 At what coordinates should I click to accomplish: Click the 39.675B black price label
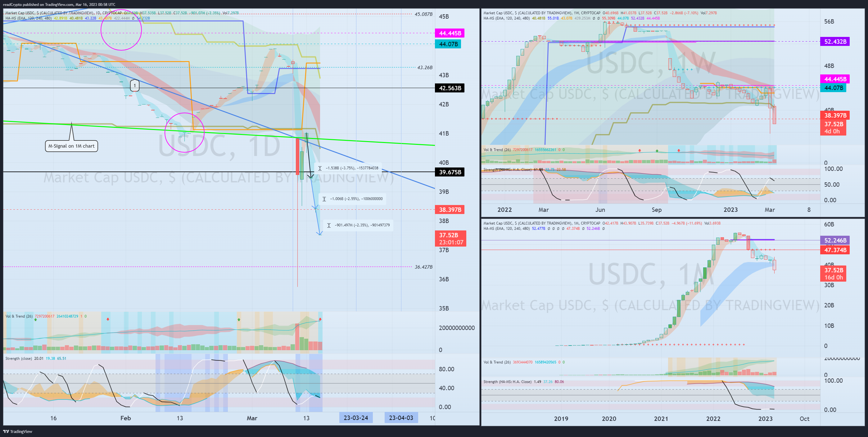click(450, 172)
